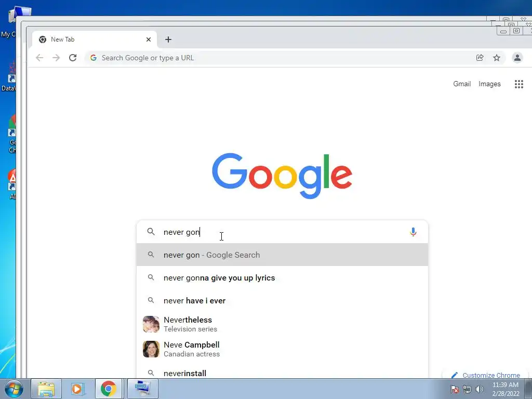
Task: Open the remote desktop keyboard taskbar icon
Action: 142,389
